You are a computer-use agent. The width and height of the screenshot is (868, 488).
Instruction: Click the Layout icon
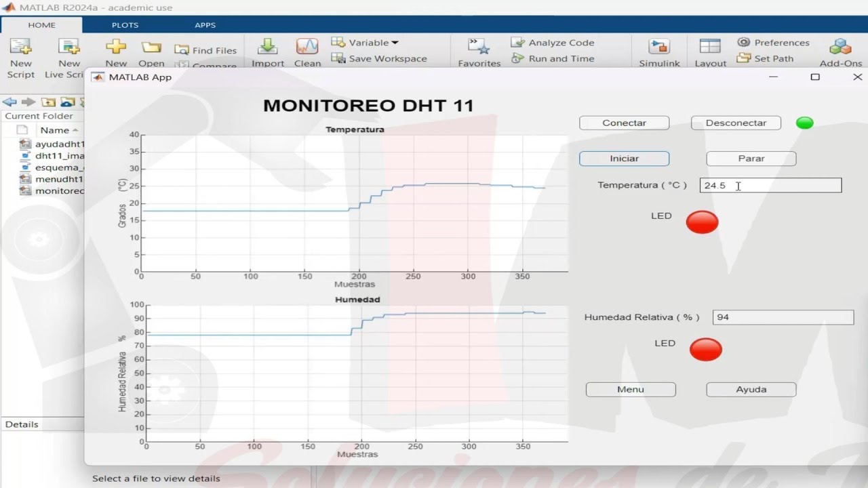click(710, 47)
